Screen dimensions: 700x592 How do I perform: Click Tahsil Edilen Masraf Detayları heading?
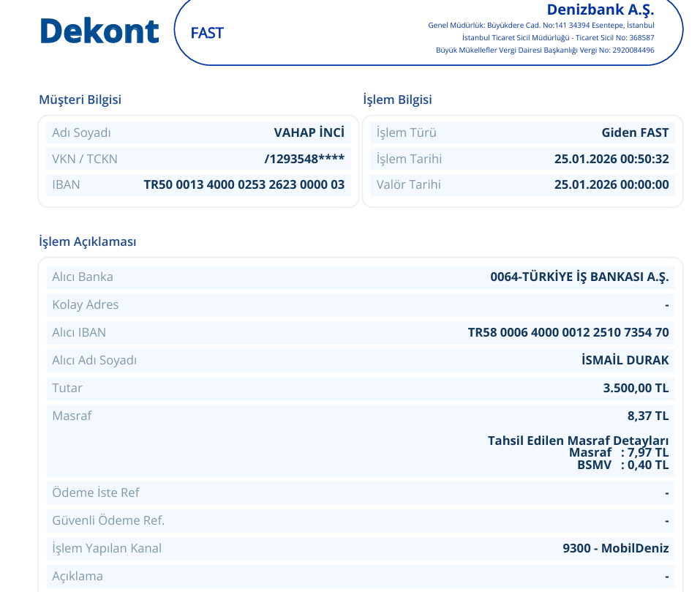tap(578, 441)
